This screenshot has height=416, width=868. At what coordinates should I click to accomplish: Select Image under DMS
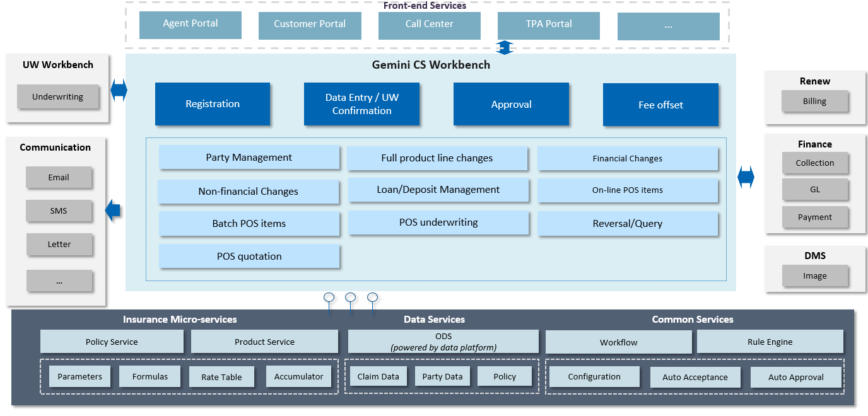click(815, 276)
